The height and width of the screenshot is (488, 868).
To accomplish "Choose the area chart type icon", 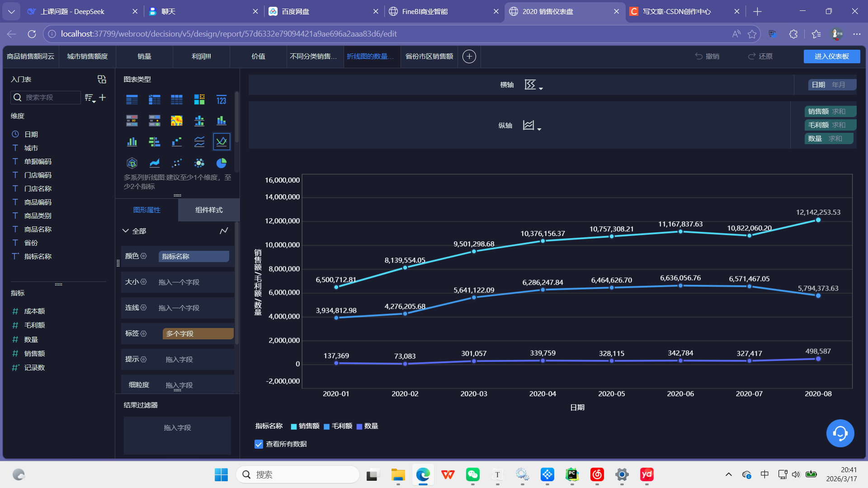I will [154, 163].
